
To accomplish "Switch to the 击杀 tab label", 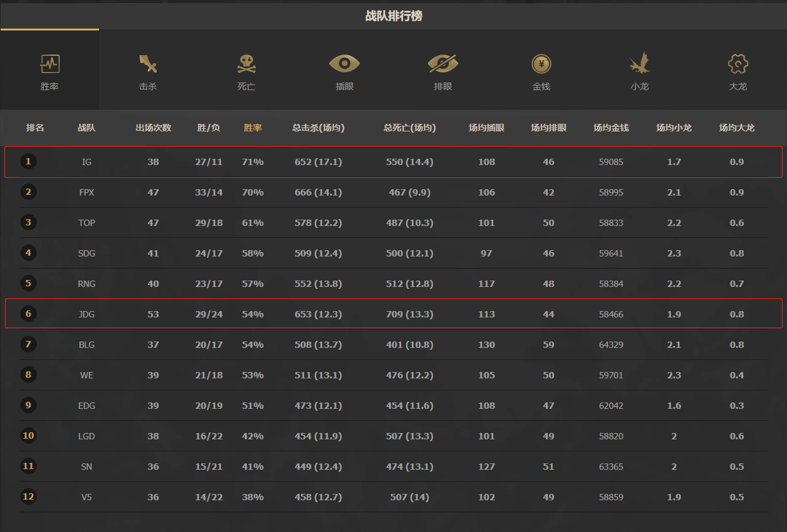I will [148, 86].
